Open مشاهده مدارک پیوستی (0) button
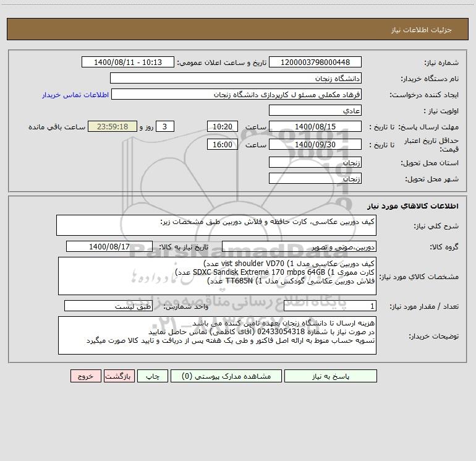 tap(226, 376)
